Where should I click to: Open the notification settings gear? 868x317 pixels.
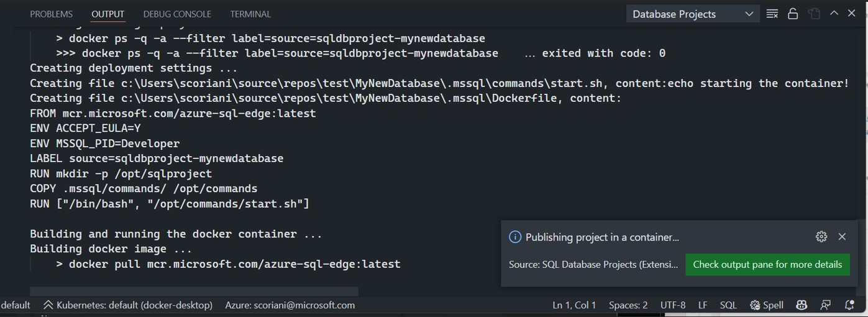click(x=821, y=237)
